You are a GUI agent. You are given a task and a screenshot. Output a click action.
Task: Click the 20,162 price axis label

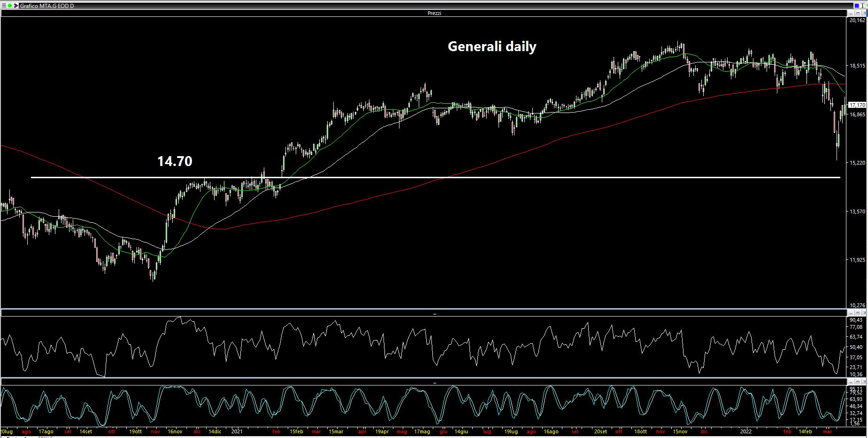click(857, 21)
